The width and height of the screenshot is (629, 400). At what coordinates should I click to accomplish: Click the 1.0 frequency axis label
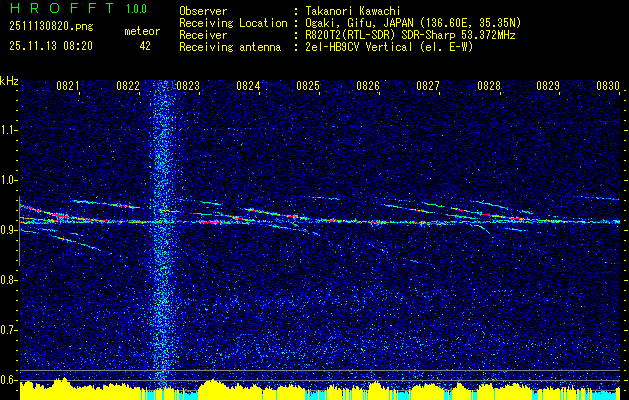click(9, 180)
